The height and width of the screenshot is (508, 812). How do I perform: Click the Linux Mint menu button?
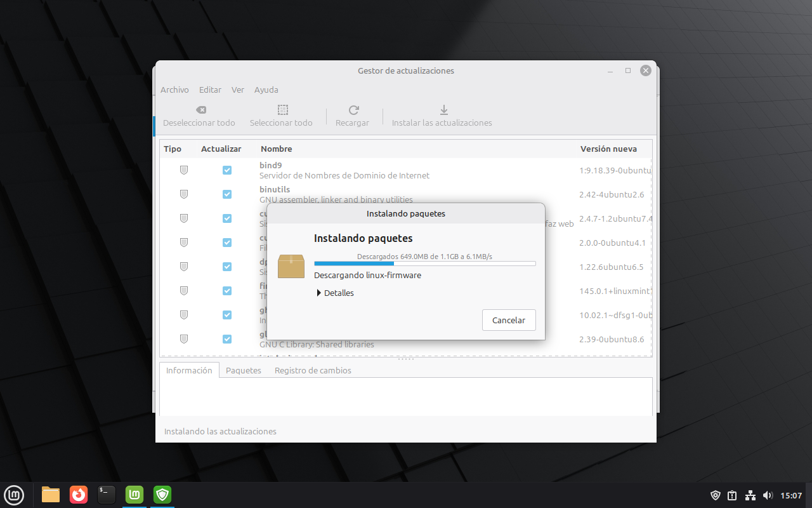tap(14, 495)
